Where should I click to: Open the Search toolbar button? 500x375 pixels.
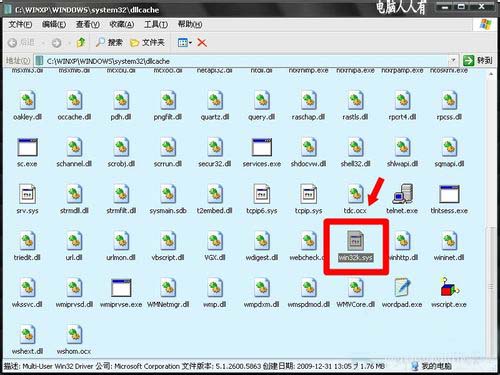(109, 42)
